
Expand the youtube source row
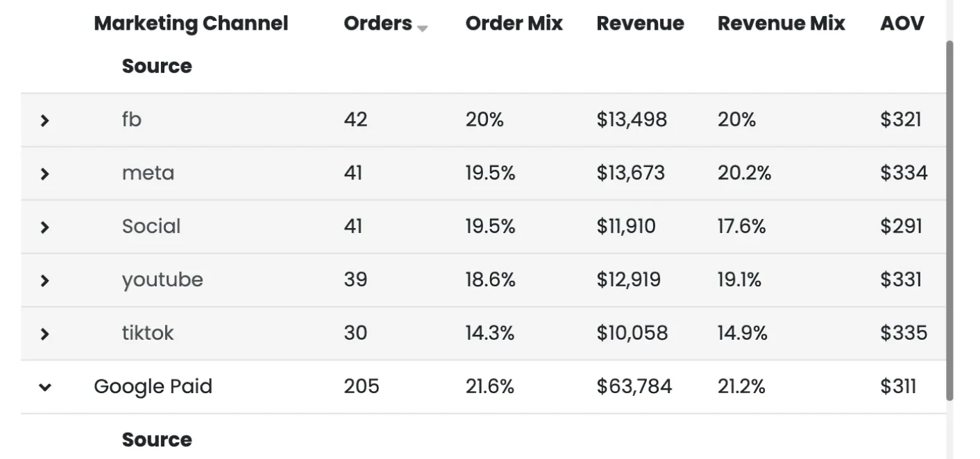point(44,280)
